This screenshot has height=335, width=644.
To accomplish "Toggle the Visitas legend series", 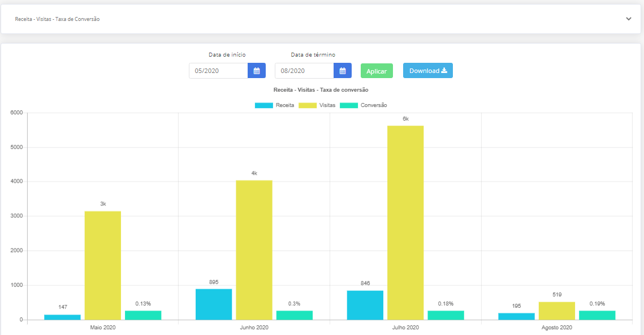I will click(x=317, y=105).
